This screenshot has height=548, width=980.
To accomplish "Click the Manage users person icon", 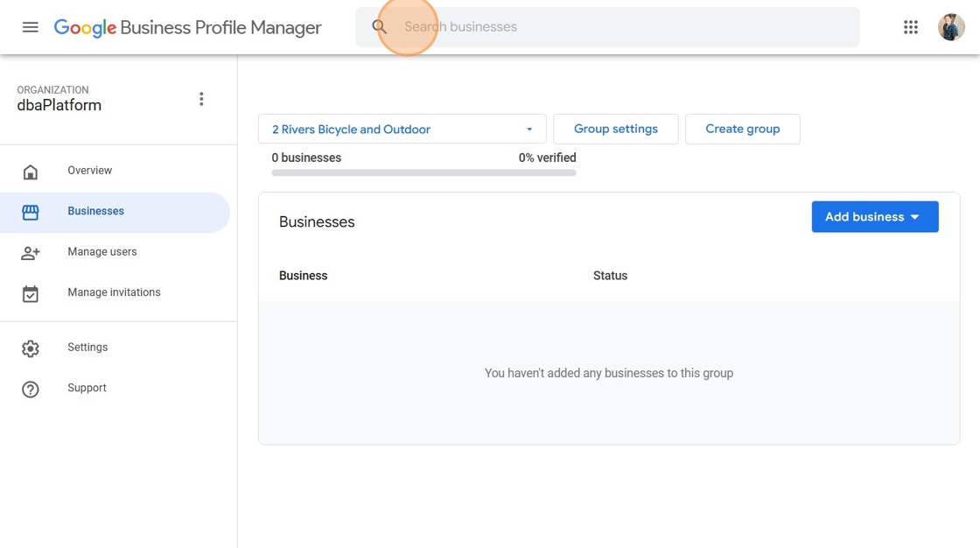I will click(31, 253).
